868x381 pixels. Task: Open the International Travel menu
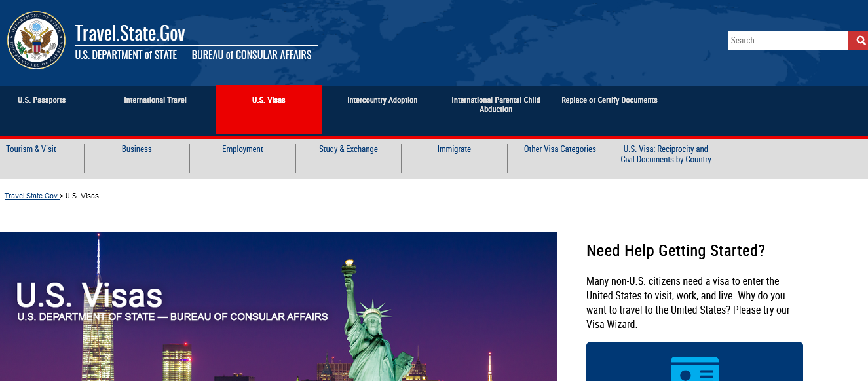pos(155,100)
